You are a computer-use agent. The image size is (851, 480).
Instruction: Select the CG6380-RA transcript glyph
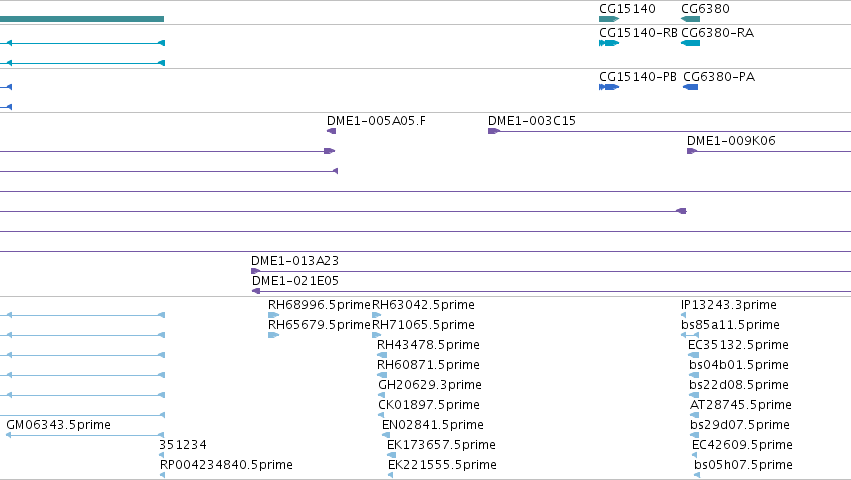pos(690,43)
